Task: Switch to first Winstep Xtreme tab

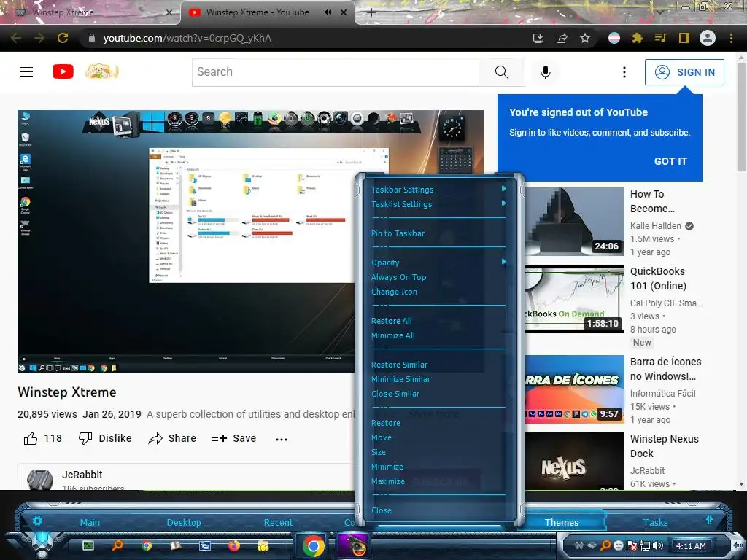Action: pos(90,12)
